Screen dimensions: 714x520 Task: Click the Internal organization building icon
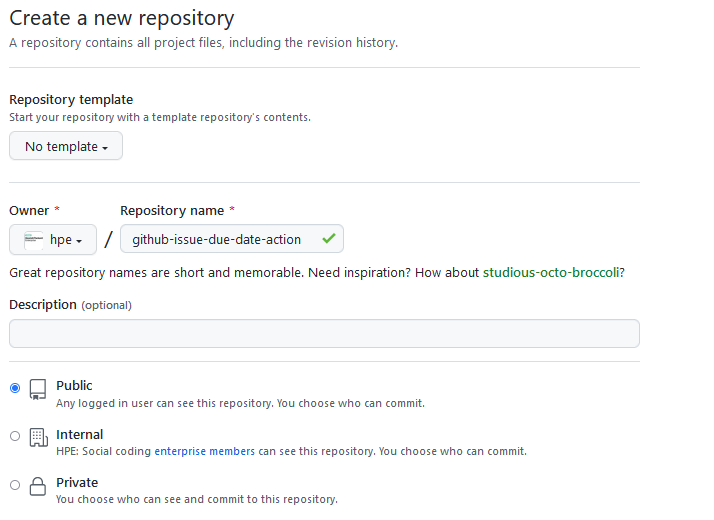pos(38,438)
